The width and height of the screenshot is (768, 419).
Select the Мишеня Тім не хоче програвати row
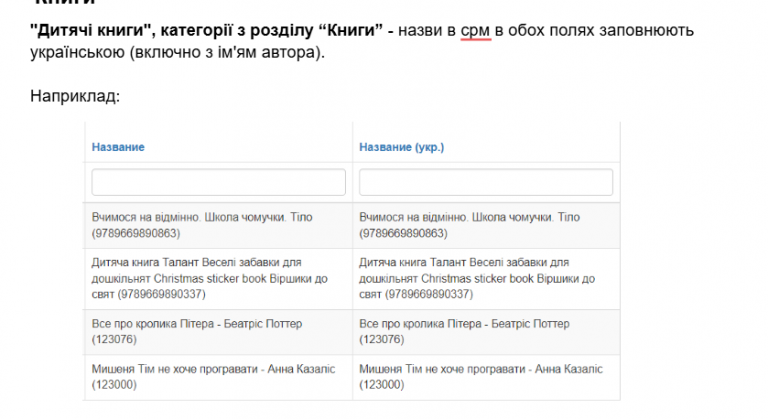[218, 377]
